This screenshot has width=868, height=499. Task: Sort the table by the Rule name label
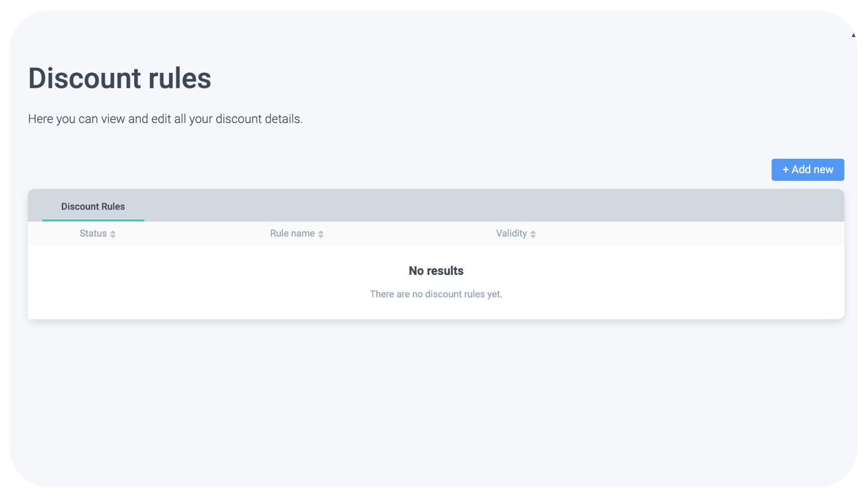292,234
